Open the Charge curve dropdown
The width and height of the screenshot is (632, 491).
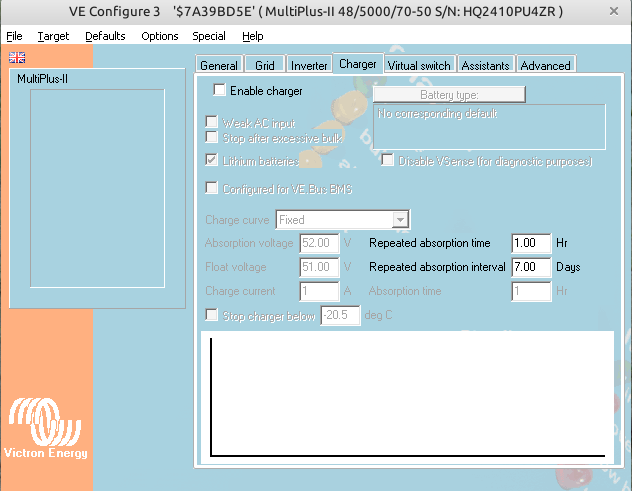(343, 220)
